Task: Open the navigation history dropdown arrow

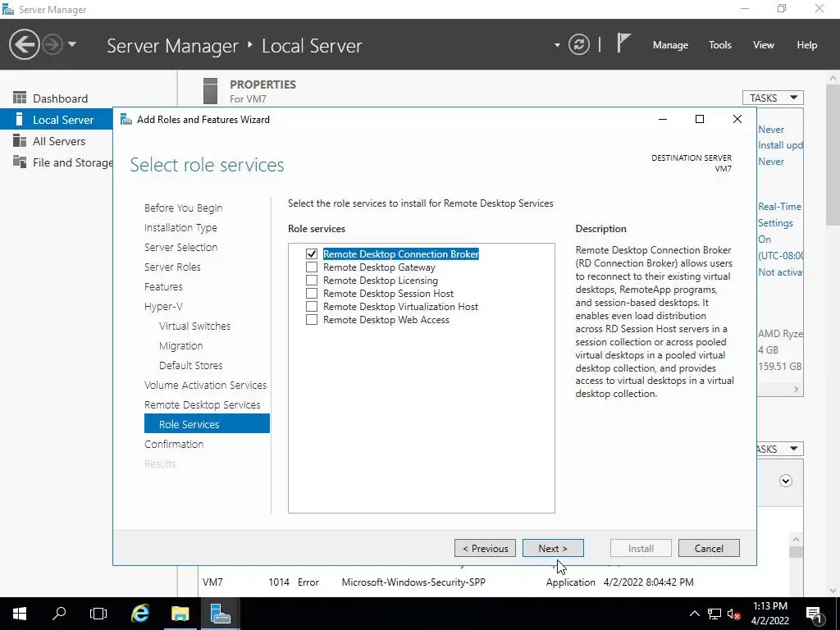Action: coord(72,44)
